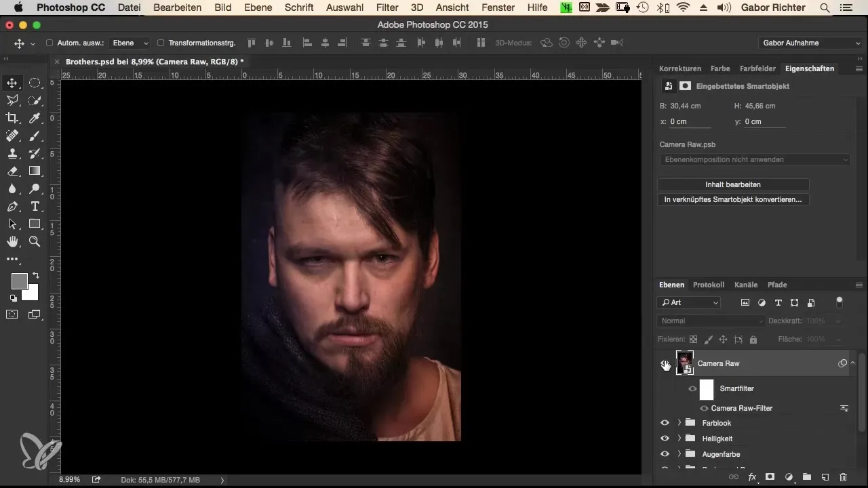Viewport: 868px width, 488px height.
Task: Select the History Brush tool
Action: click(35, 153)
